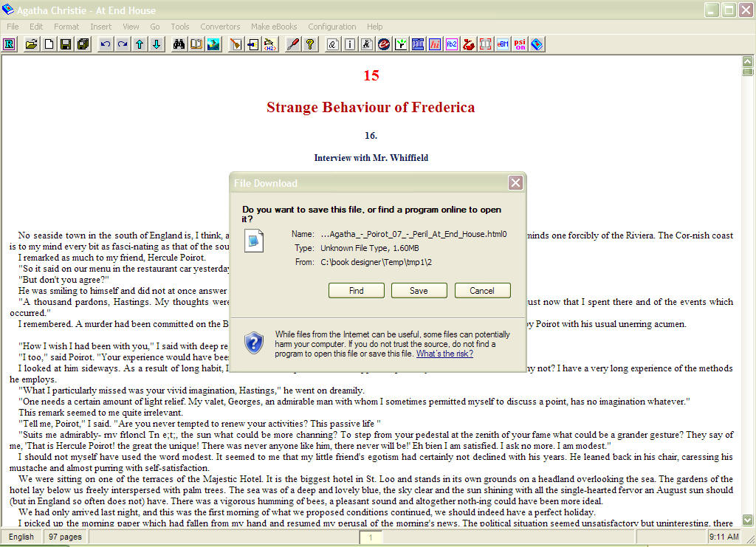Click the open book icon

click(x=196, y=45)
